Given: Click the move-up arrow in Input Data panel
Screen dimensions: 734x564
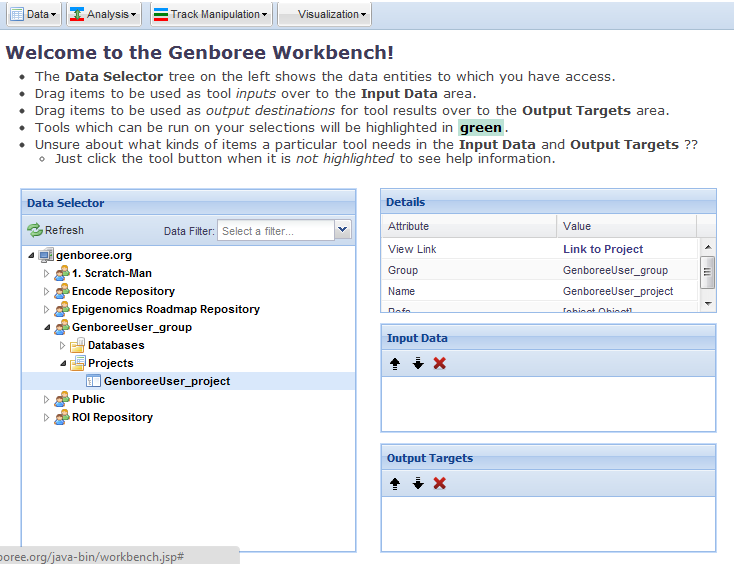Looking at the screenshot, I should pos(395,363).
